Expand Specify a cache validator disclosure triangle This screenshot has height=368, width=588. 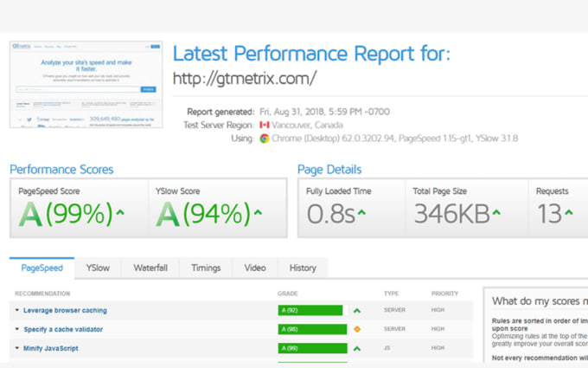tap(17, 329)
